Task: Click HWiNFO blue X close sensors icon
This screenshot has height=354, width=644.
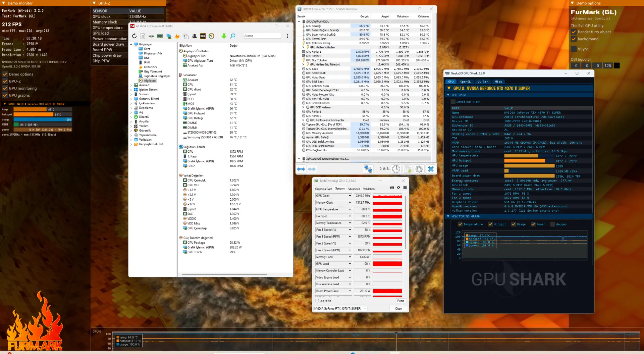Action: (x=431, y=169)
